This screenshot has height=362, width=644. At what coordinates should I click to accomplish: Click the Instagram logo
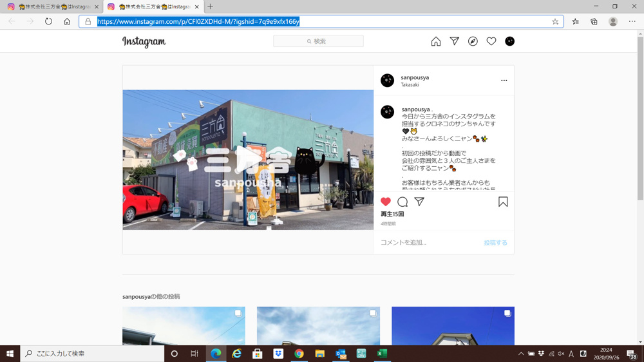tap(144, 41)
